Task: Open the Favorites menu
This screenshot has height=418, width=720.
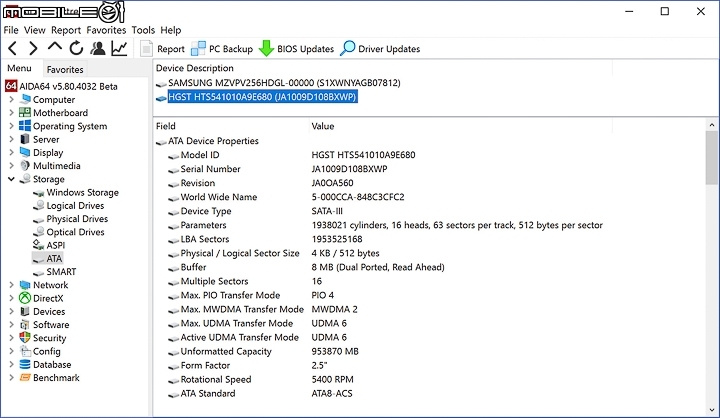Action: (106, 30)
